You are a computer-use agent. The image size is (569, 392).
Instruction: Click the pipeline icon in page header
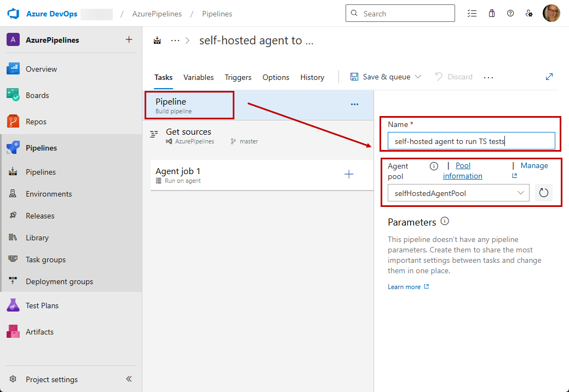coord(157,41)
